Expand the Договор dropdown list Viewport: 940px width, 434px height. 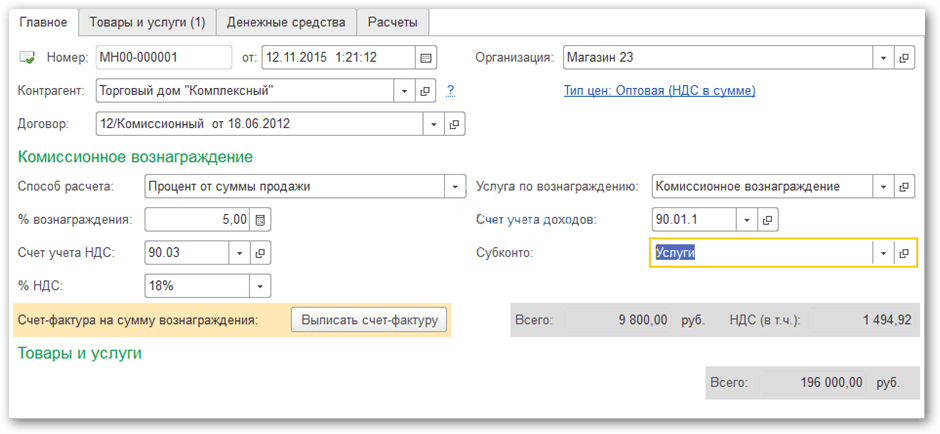[434, 125]
